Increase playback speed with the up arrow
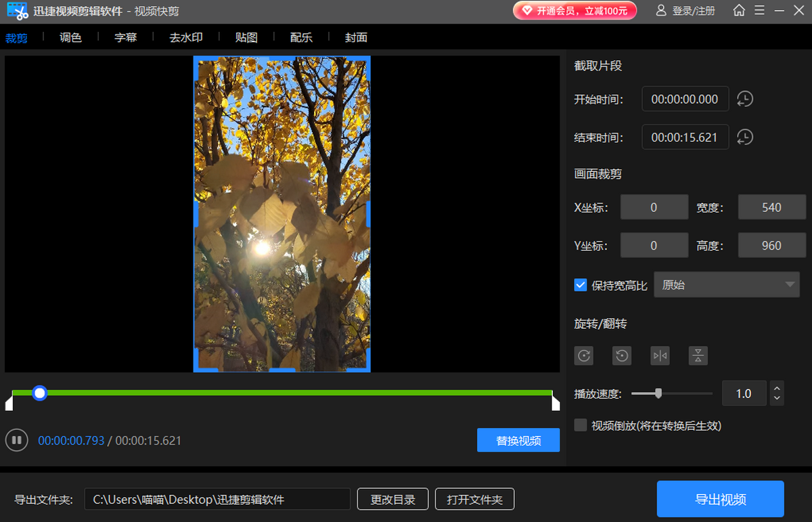The width and height of the screenshot is (812, 522). click(x=777, y=388)
